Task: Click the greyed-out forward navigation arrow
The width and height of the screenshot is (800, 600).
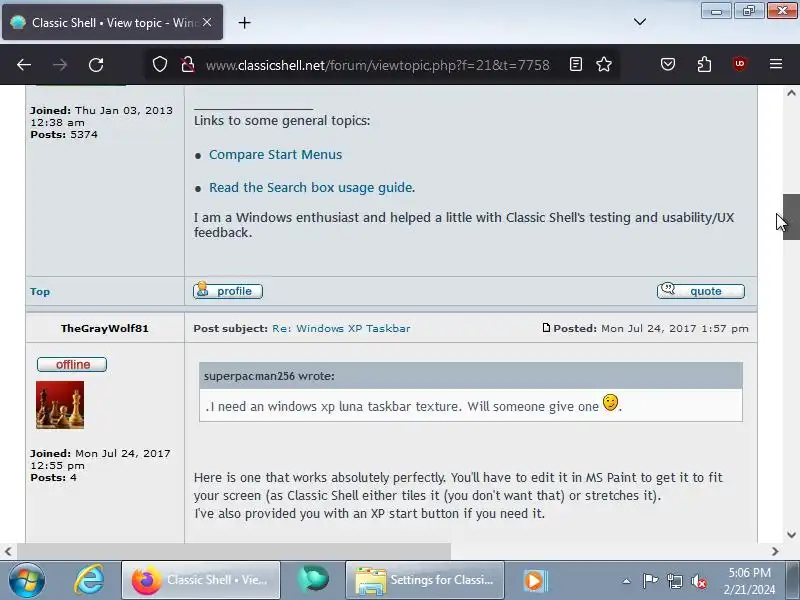Action: 60,65
